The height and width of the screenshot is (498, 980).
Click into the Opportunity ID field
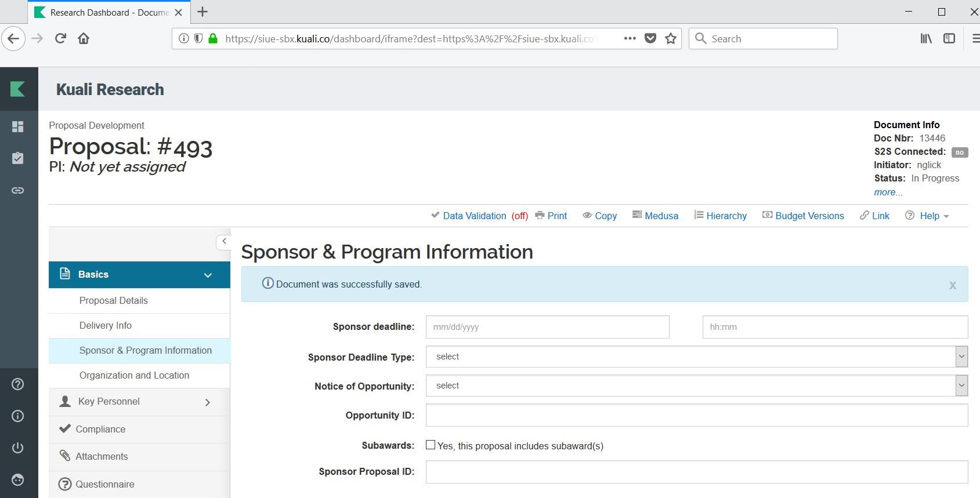point(696,415)
